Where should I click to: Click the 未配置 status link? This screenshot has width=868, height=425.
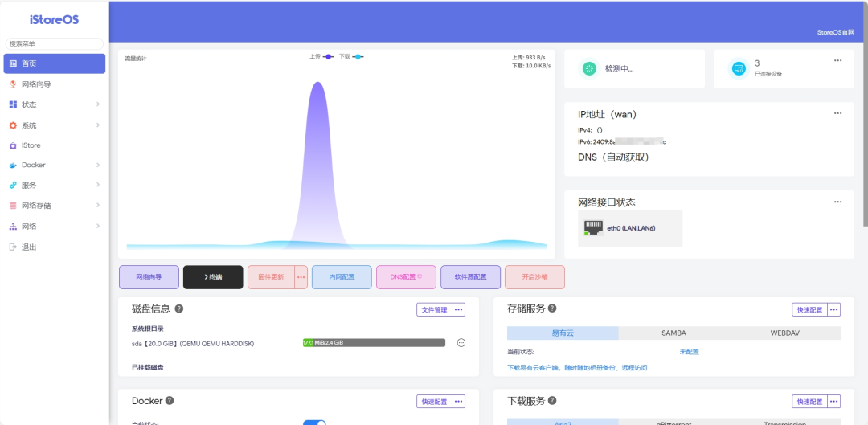(x=690, y=352)
